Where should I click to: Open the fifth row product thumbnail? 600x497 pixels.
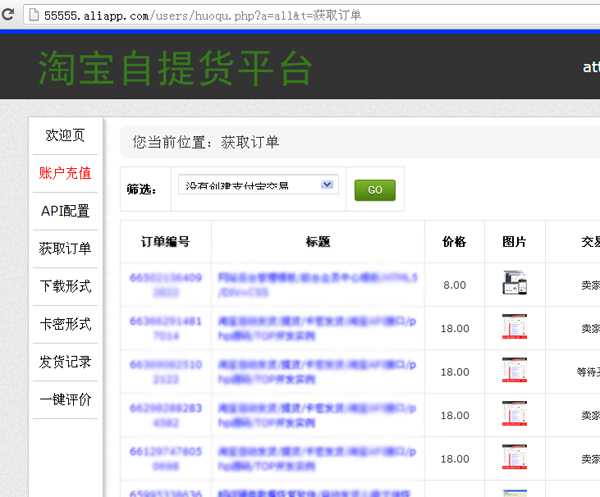(515, 457)
